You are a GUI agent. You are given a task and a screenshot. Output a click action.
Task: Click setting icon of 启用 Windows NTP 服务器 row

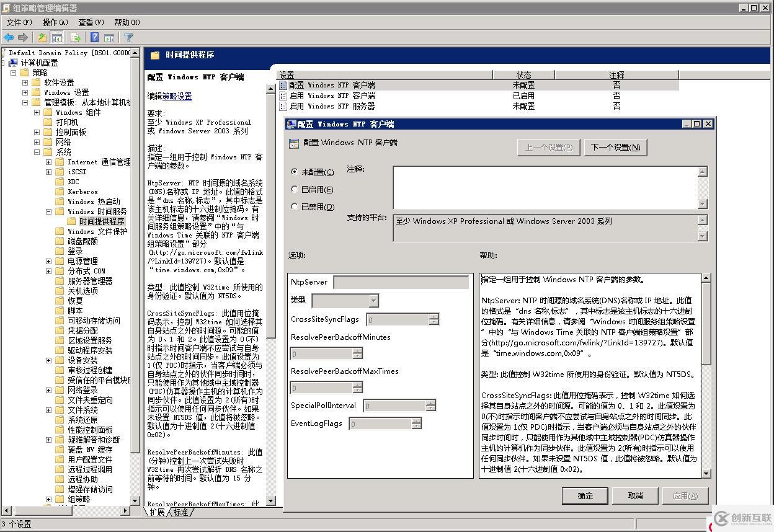coord(283,107)
